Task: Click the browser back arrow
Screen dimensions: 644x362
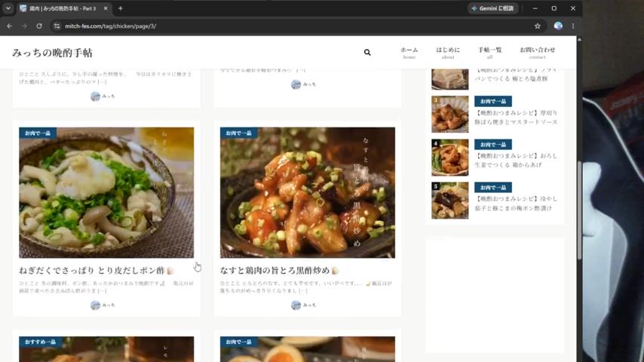Action: (10, 26)
